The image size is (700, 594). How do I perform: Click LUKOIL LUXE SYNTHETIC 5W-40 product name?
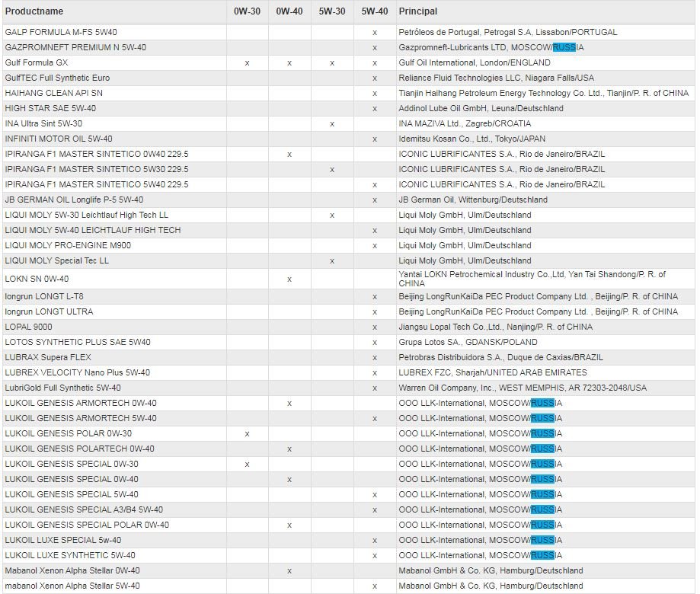tap(70, 555)
